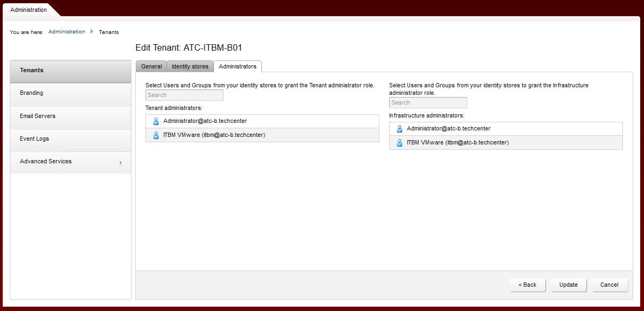Open the Identity stores tab
644x311 pixels.
[190, 66]
